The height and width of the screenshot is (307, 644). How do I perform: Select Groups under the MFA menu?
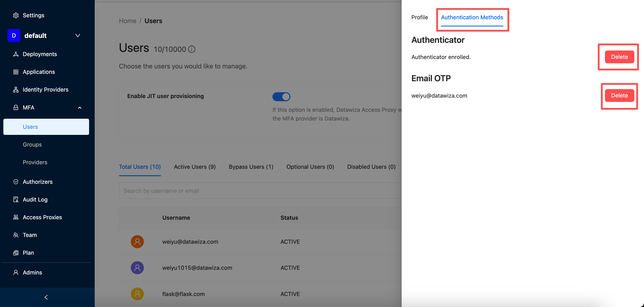(x=32, y=145)
